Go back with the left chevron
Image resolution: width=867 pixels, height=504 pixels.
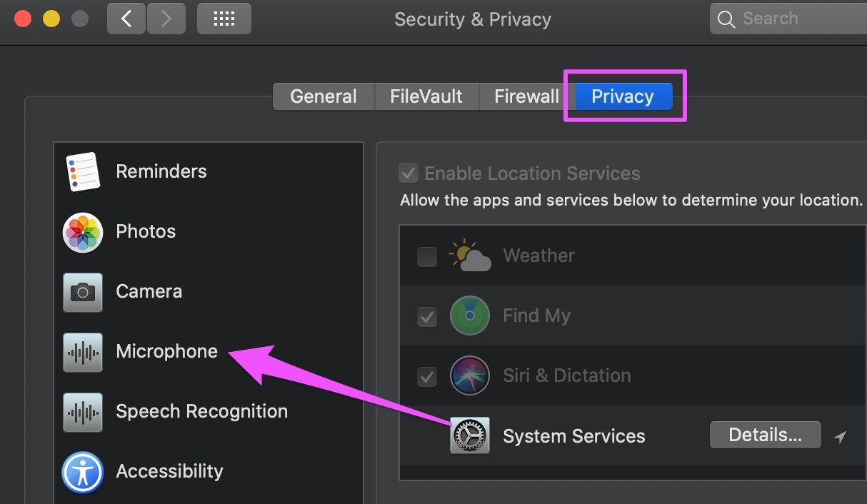126,19
